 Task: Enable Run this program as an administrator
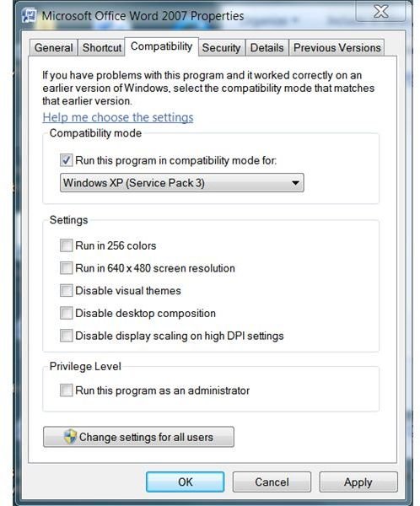pos(66,390)
